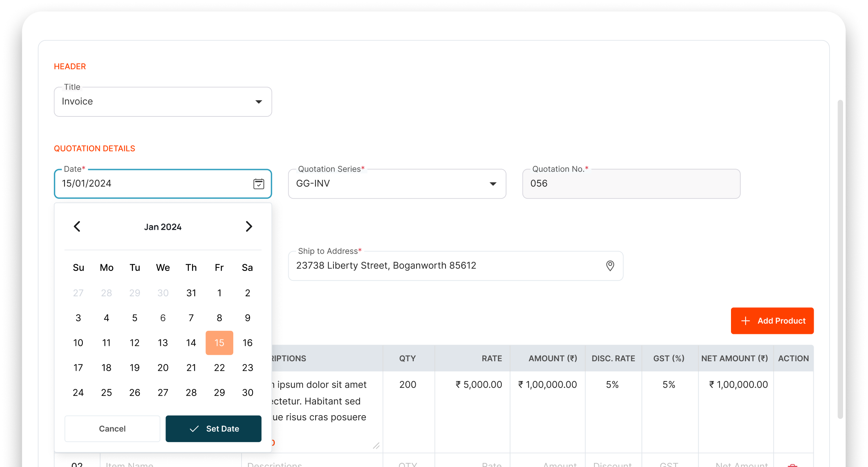Select the Invoice title combo box
Image resolution: width=868 pixels, height=467 pixels.
point(163,102)
